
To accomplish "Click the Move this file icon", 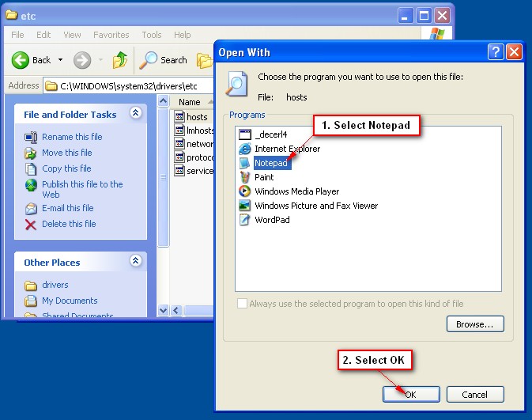I will [31, 153].
